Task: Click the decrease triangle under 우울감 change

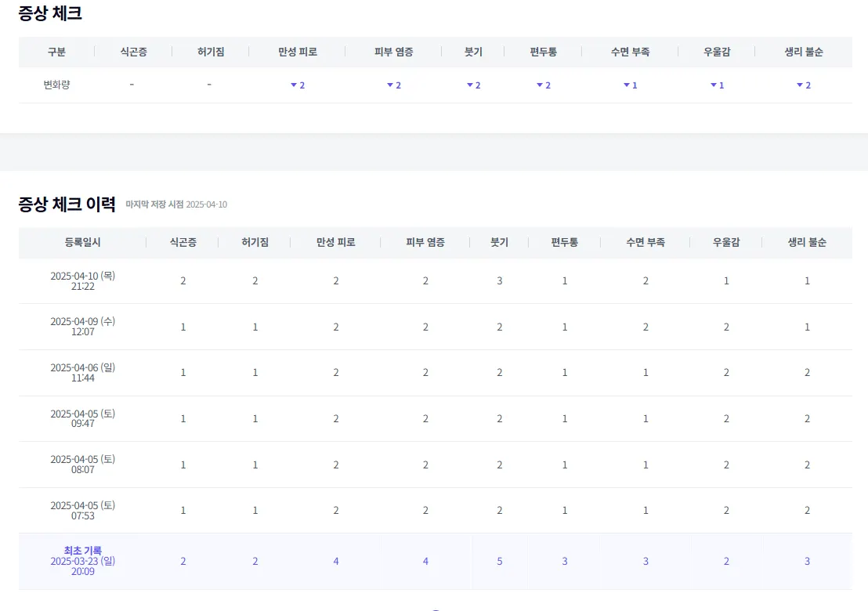Action: pyautogui.click(x=713, y=85)
